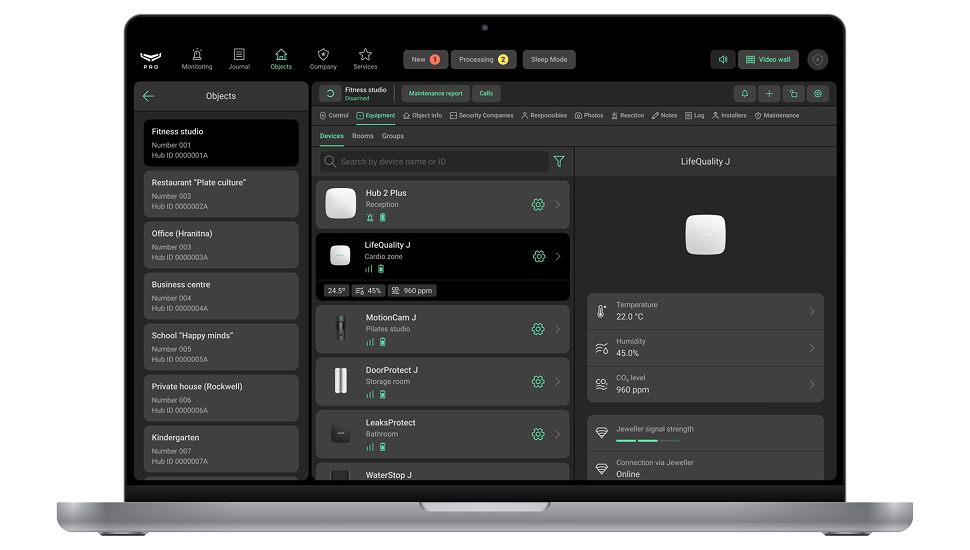
Task: Show Processing incidents
Action: (x=483, y=59)
